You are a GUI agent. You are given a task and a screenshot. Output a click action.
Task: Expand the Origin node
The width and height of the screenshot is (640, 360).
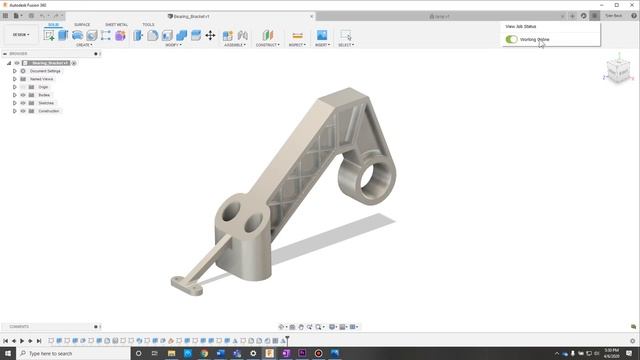tap(15, 87)
